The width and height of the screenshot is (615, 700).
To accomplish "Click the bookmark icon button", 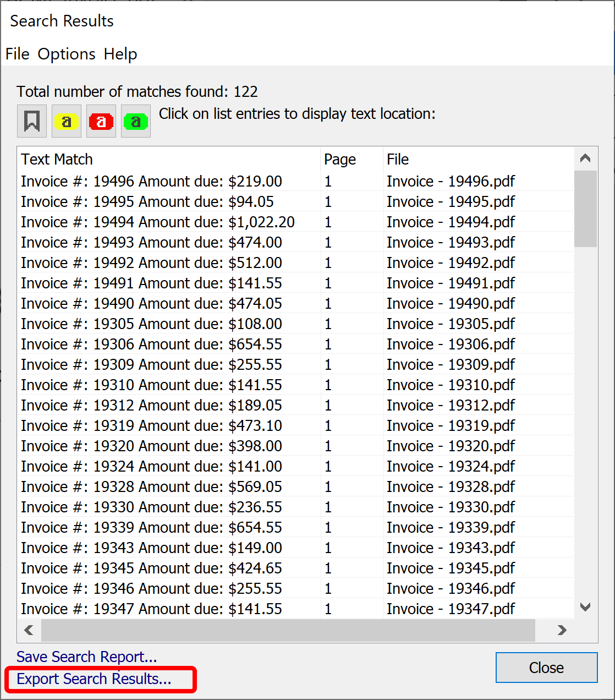I will point(32,121).
